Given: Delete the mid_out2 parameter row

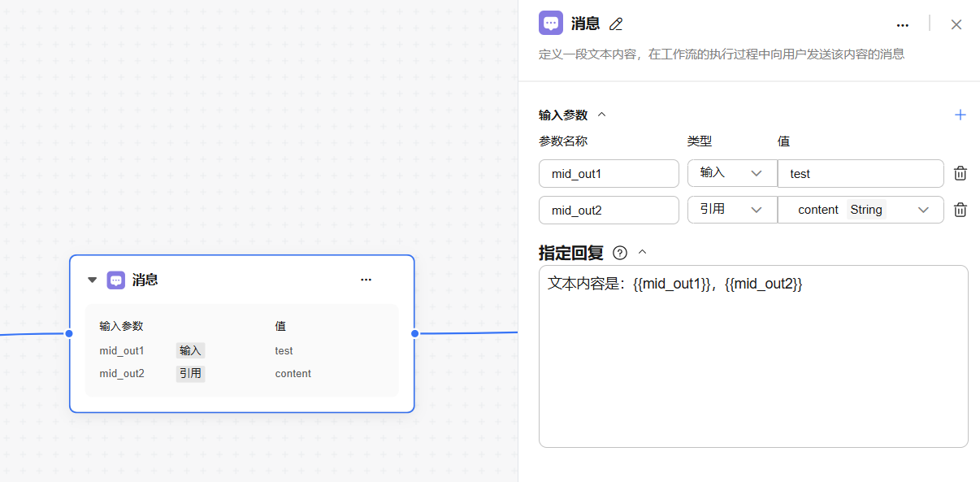Looking at the screenshot, I should tap(960, 210).
